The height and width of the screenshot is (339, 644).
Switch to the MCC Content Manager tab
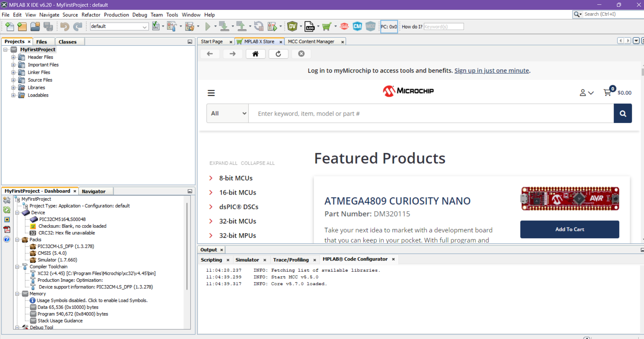tap(311, 42)
